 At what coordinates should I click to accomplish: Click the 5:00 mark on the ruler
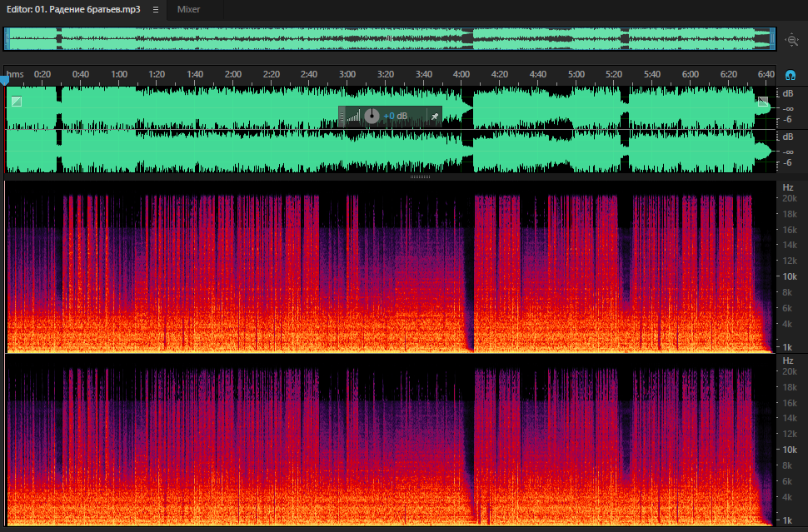pos(576,74)
